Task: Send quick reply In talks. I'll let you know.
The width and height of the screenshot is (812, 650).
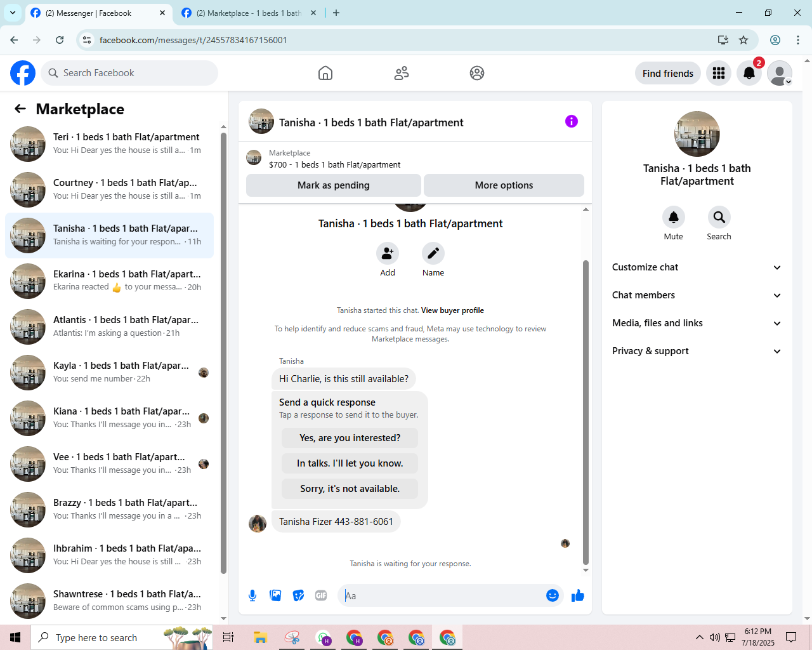Action: tap(350, 463)
